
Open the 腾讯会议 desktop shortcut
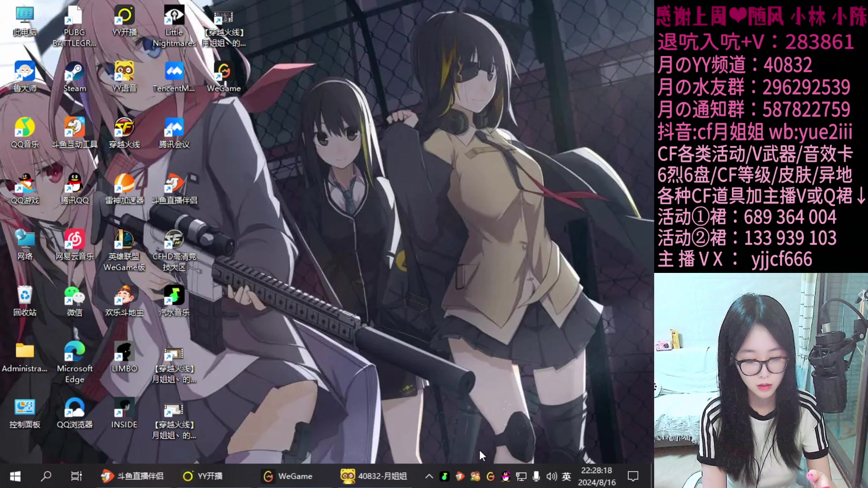pyautogui.click(x=174, y=133)
